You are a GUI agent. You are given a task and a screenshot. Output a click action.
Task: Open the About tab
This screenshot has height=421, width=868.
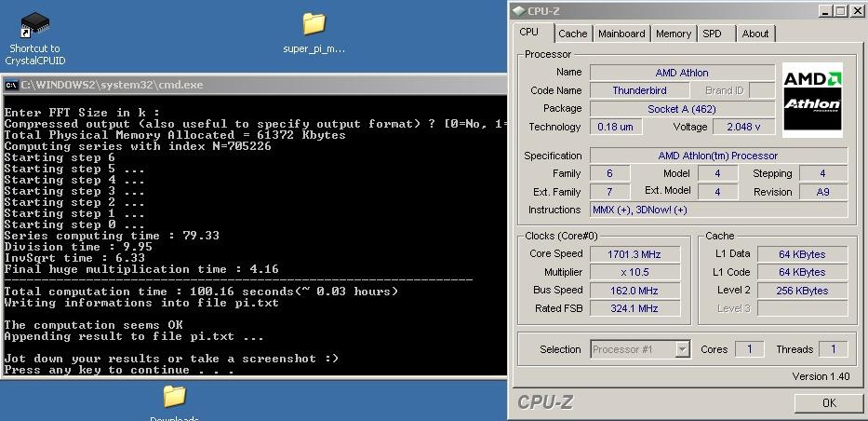(755, 34)
